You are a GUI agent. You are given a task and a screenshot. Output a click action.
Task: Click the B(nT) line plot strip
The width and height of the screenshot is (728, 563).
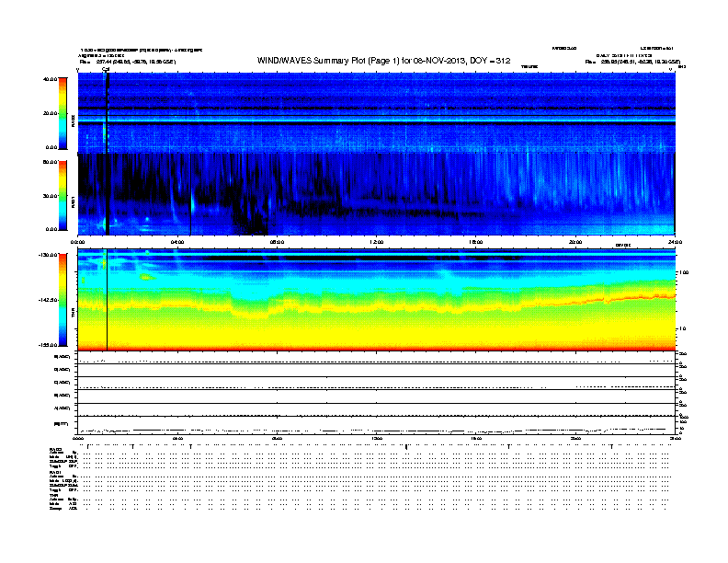pyautogui.click(x=377, y=425)
